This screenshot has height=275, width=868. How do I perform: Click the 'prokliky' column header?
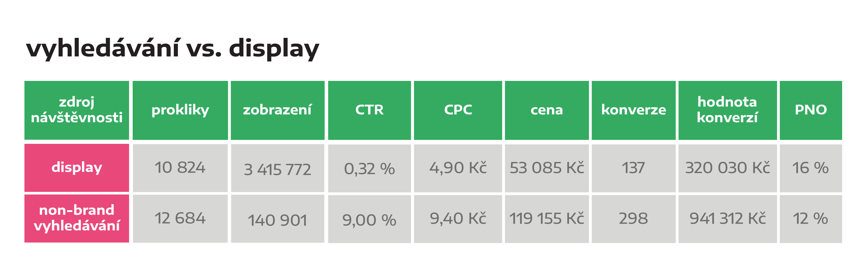tap(180, 110)
